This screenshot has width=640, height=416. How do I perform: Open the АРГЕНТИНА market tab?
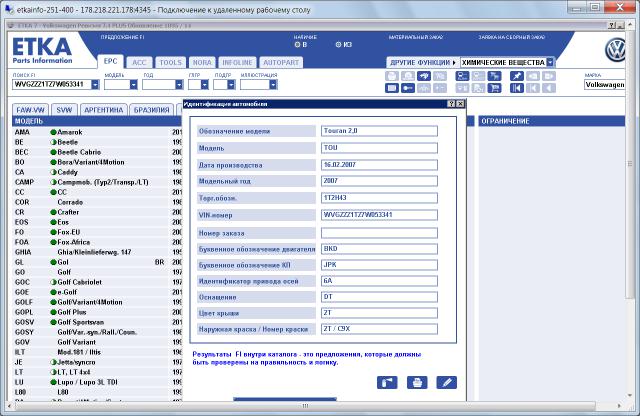pyautogui.click(x=104, y=110)
